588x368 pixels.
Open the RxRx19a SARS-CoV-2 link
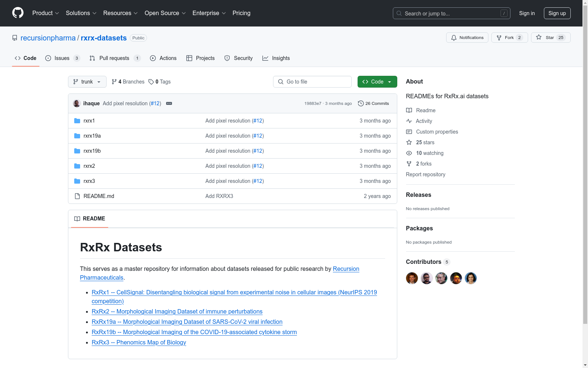click(187, 322)
